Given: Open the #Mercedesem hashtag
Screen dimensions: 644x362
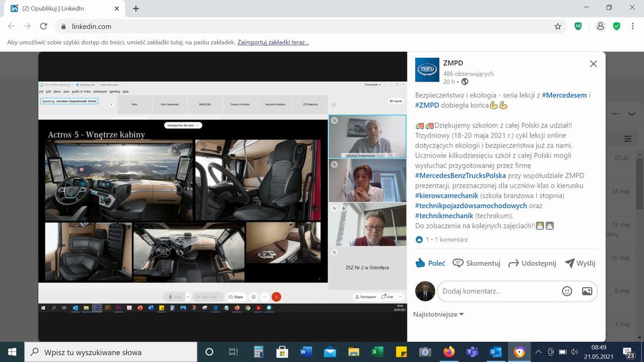Looking at the screenshot, I should tap(564, 95).
